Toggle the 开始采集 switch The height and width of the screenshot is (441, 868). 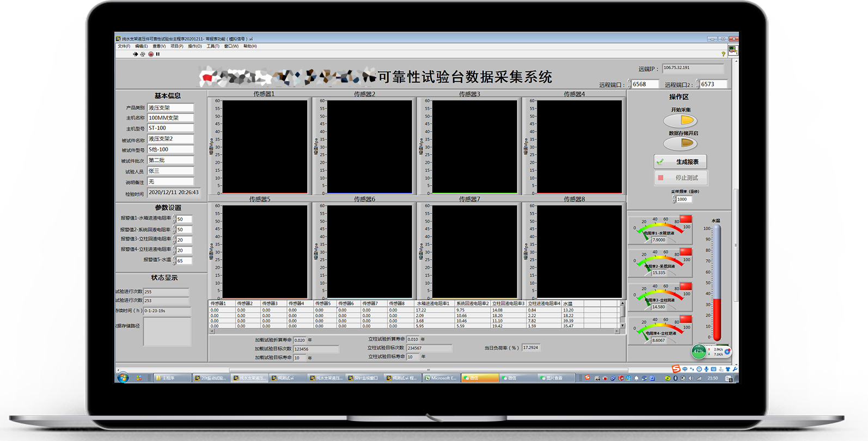click(680, 120)
